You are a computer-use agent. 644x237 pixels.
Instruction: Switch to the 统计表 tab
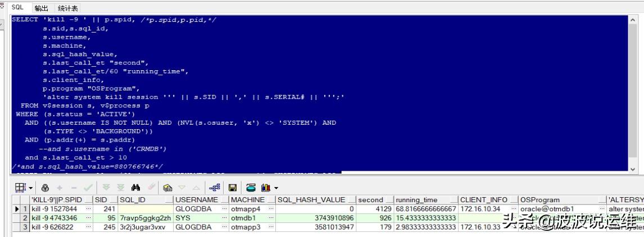click(68, 8)
